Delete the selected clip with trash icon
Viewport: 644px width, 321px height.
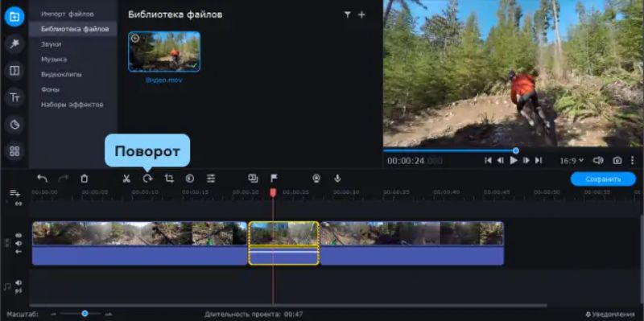pos(85,179)
